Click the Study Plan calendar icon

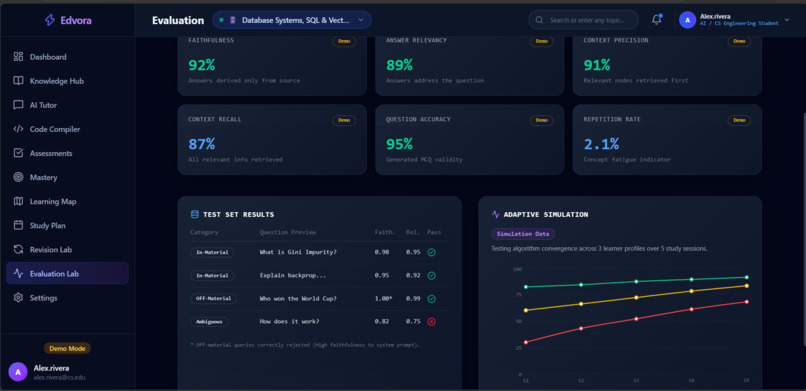(x=19, y=225)
